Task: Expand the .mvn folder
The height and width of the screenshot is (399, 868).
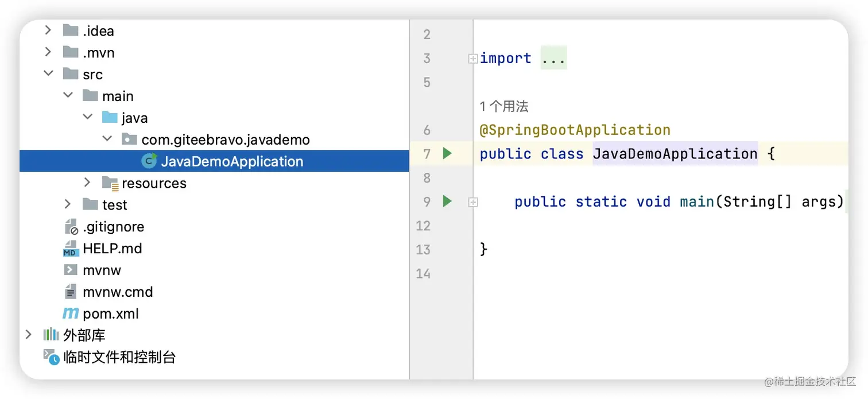Action: pos(48,52)
